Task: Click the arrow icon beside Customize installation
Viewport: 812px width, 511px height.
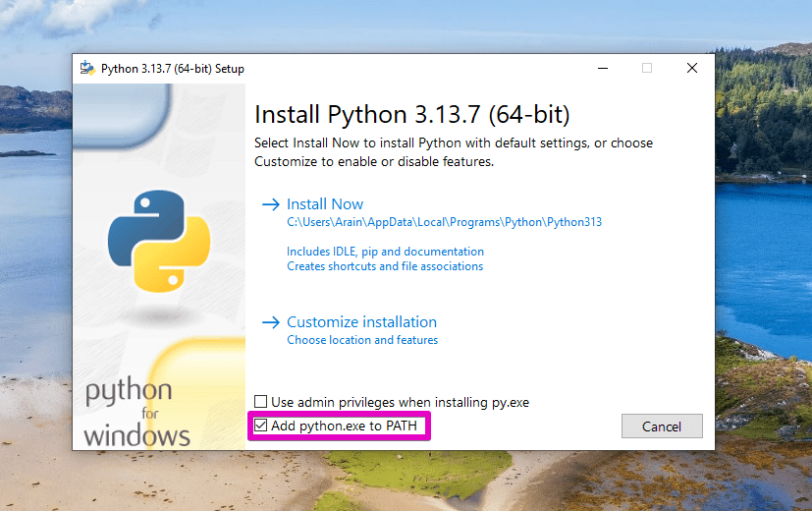Action: tap(270, 322)
